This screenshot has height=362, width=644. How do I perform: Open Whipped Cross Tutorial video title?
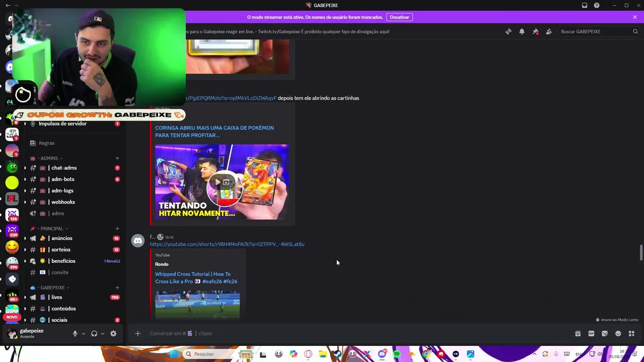196,278
